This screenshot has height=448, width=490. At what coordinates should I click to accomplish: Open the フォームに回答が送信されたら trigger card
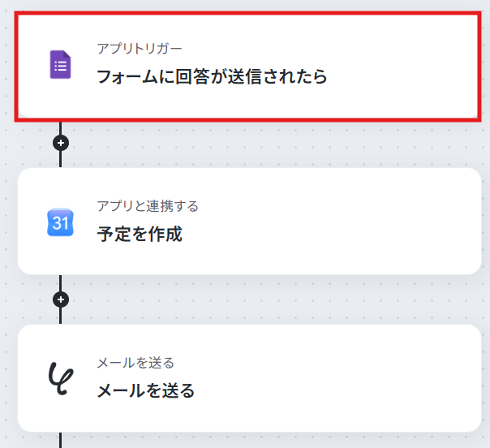(247, 67)
